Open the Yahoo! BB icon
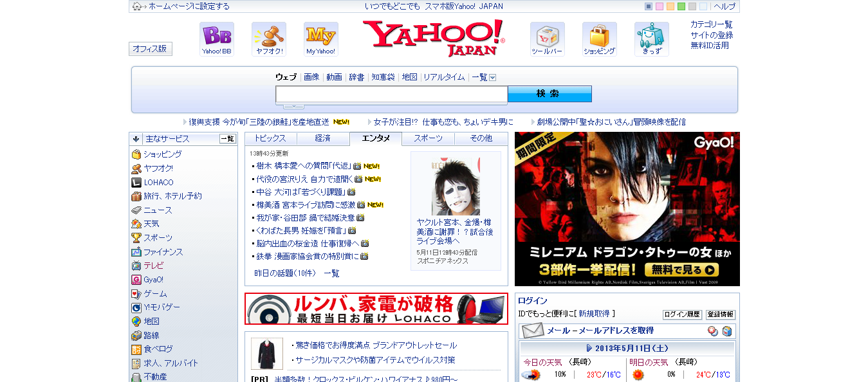868x382 pixels. coord(217,39)
